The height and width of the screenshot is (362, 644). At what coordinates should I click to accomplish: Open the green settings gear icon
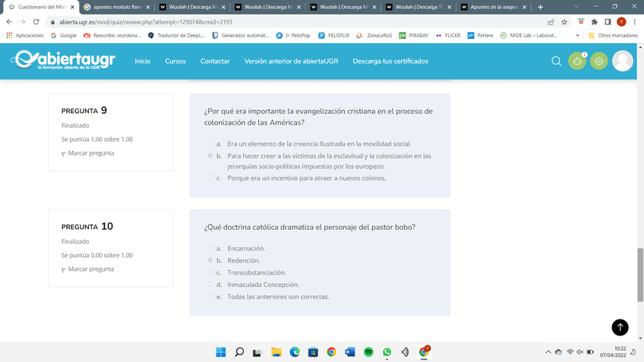coord(599,61)
